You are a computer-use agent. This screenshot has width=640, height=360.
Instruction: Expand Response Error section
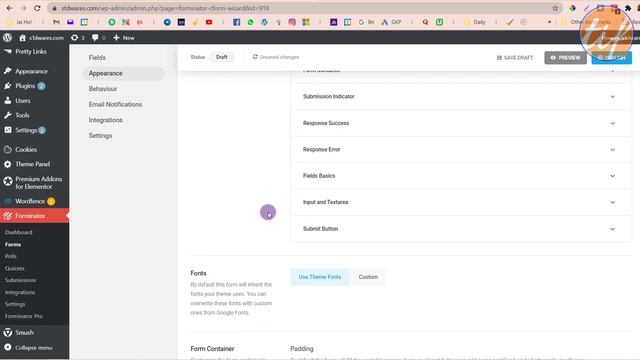[x=461, y=149]
